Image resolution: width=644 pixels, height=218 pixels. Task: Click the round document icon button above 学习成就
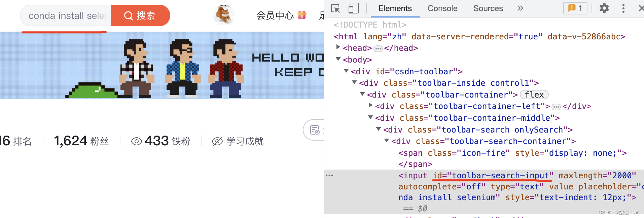coord(314,130)
